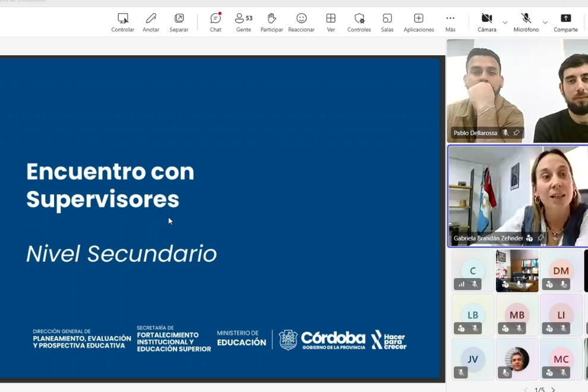This screenshot has height=392, width=588.
Task: Open the Controles menu
Action: click(x=359, y=23)
